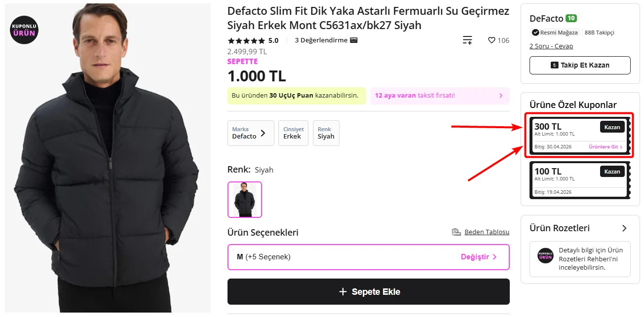Click the verified Resmi Mağaza badge icon
The width and height of the screenshot is (644, 317).
[x=535, y=33]
